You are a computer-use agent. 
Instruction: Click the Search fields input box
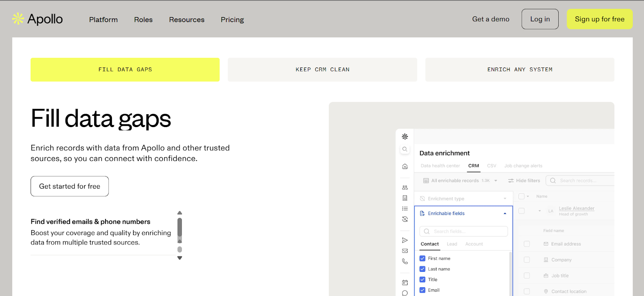[x=464, y=231]
